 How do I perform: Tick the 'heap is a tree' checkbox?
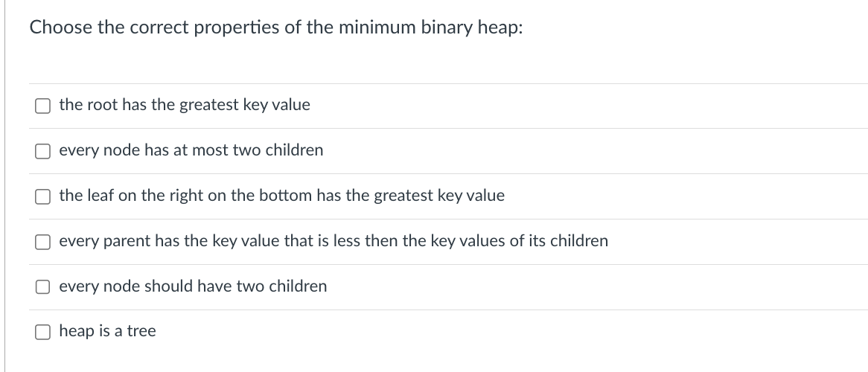tap(42, 332)
